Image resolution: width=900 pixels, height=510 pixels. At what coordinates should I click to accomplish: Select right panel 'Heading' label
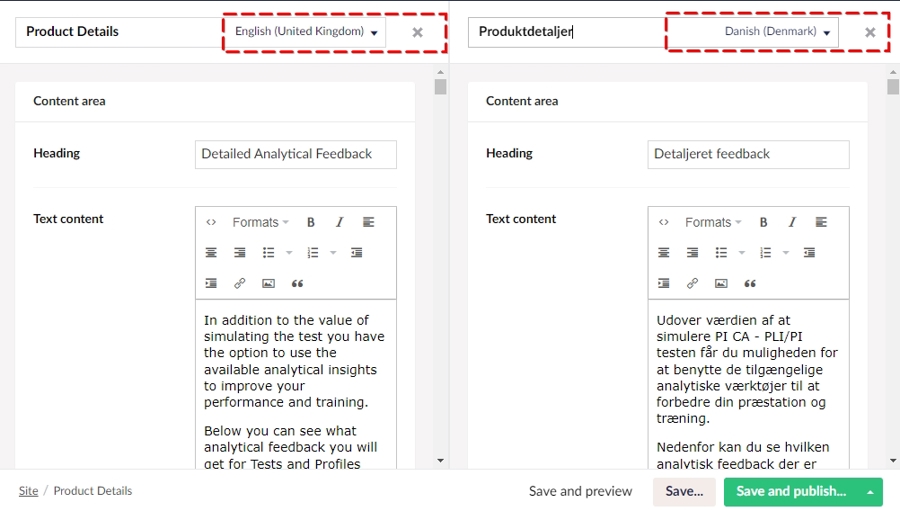point(509,153)
